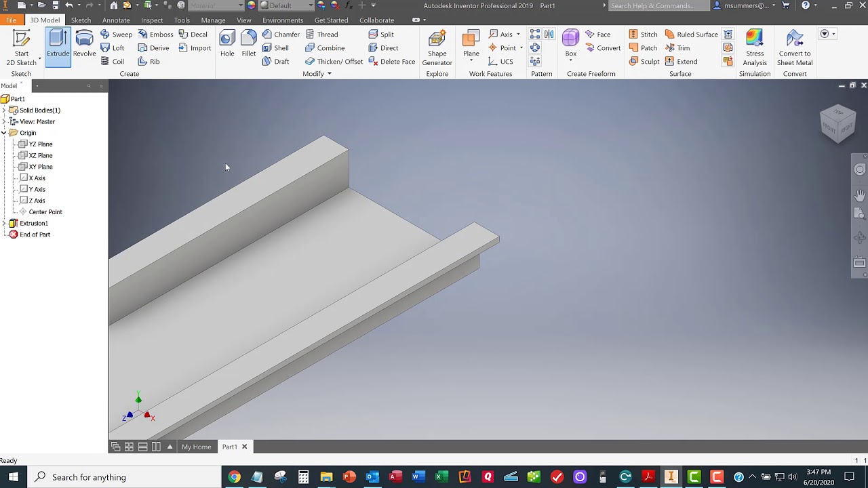This screenshot has height=488, width=868.
Task: Apply the Chamfer tool
Action: [x=281, y=35]
